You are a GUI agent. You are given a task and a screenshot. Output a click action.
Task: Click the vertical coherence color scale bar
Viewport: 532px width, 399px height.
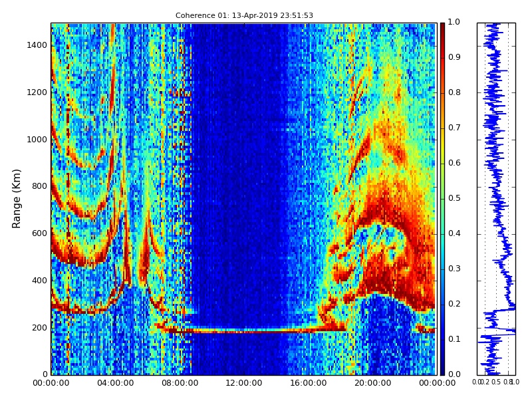(442, 199)
